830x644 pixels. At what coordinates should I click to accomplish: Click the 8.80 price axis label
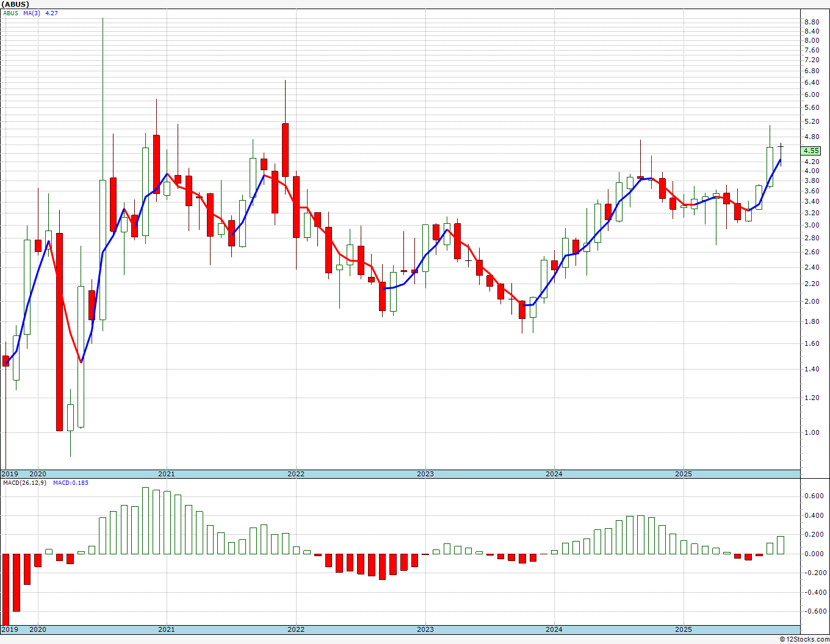[x=811, y=22]
